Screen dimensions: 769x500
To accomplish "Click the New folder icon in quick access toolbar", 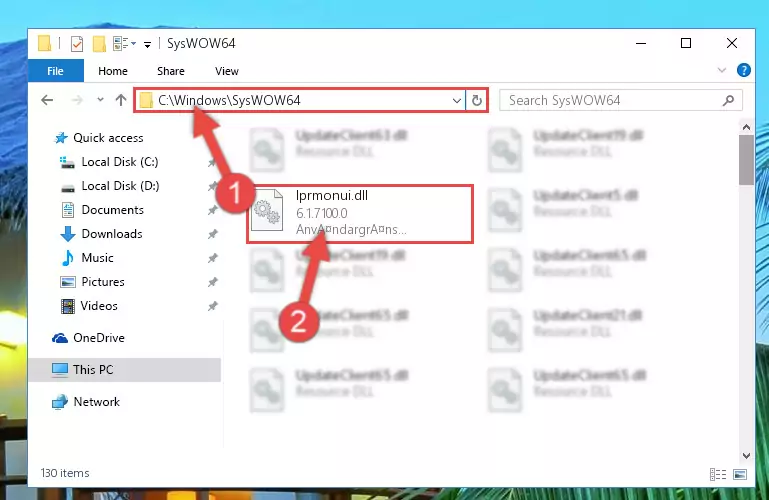I will point(99,44).
